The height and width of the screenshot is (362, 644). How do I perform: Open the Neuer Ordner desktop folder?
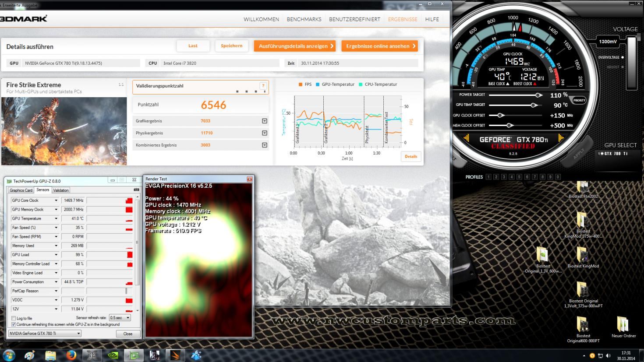point(623,327)
